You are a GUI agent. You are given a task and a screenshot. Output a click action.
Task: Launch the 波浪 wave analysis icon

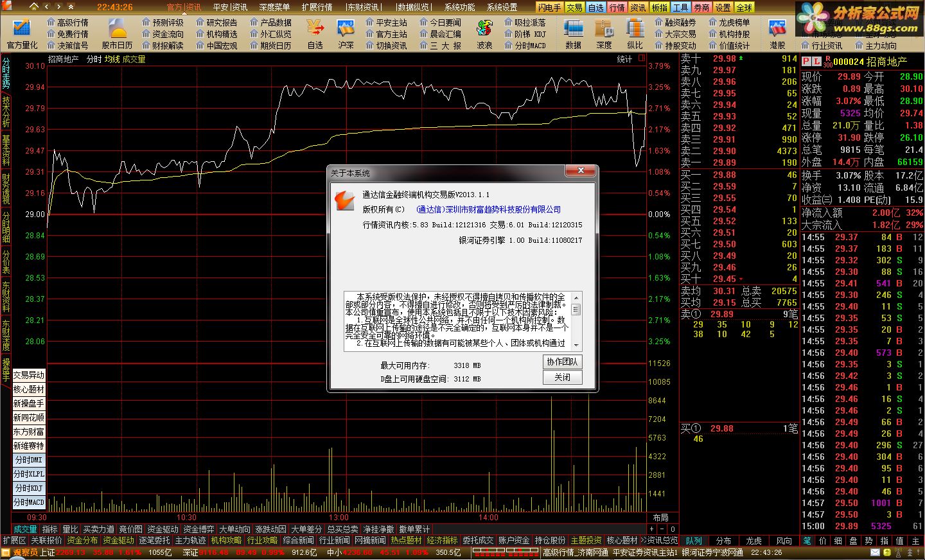point(484,33)
